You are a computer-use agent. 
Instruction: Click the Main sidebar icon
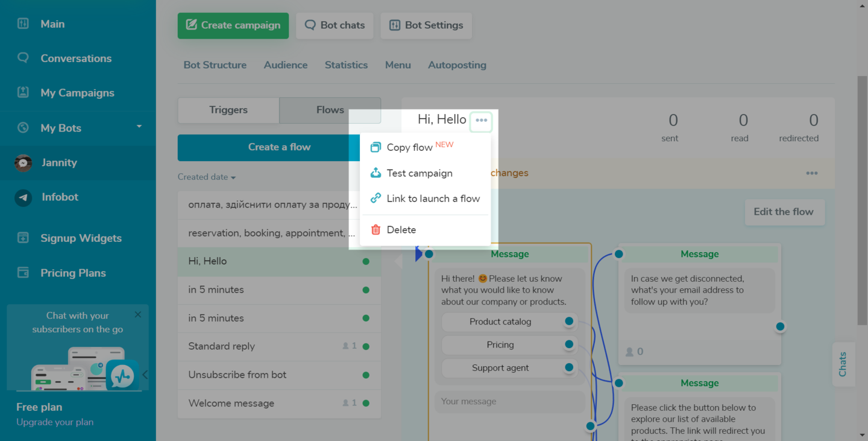[23, 24]
